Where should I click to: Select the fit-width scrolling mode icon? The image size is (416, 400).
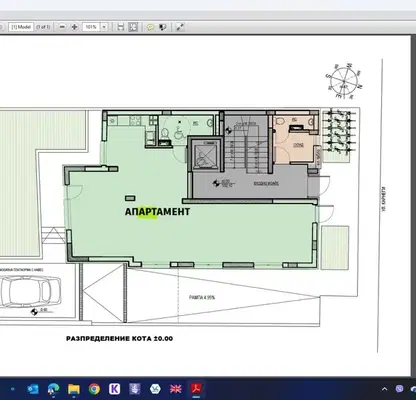pyautogui.click(x=121, y=27)
